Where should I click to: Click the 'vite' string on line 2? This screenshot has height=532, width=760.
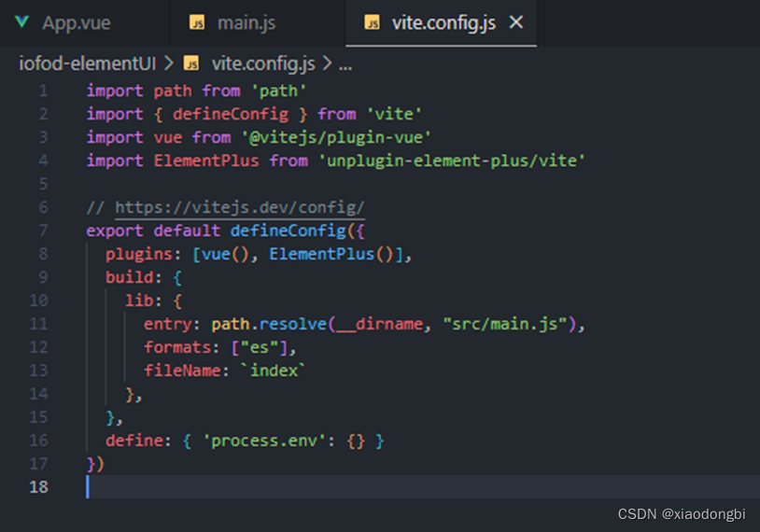tap(394, 115)
